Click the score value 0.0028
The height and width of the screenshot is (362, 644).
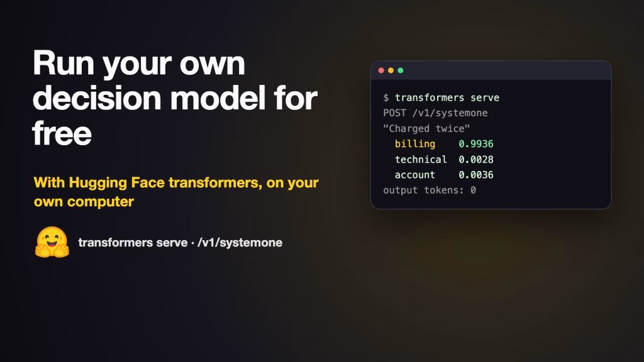tap(476, 159)
